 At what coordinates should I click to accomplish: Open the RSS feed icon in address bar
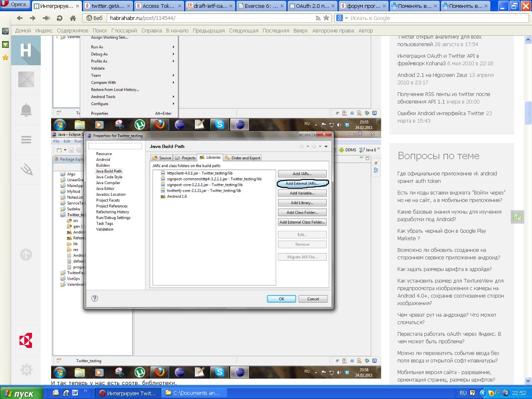point(318,18)
